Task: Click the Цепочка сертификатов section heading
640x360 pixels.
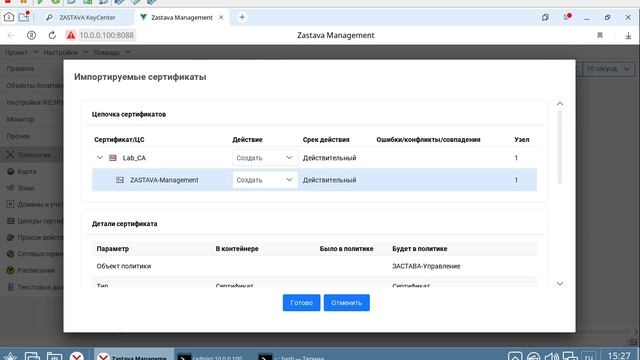Action: pyautogui.click(x=129, y=114)
